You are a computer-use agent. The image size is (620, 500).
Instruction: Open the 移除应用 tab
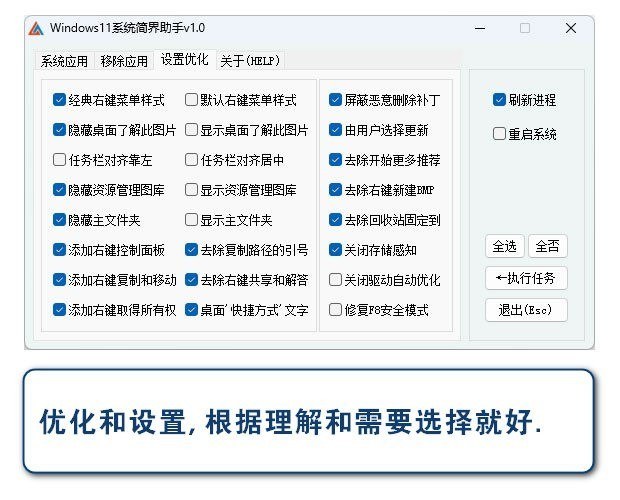(x=124, y=61)
